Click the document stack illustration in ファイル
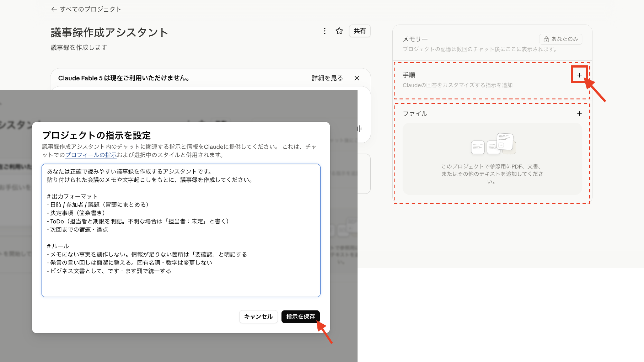The width and height of the screenshot is (644, 362). pyautogui.click(x=493, y=144)
